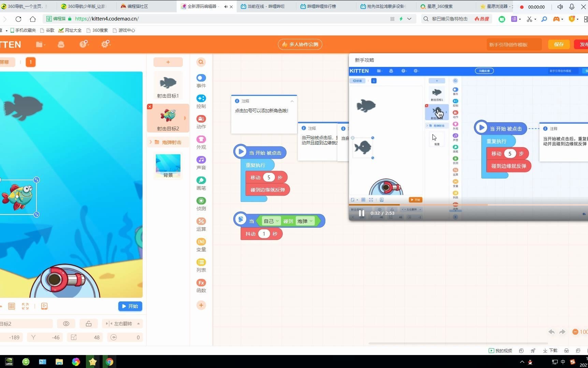The image size is (588, 368).
Task: Open the 函数 block category
Action: [x=201, y=283]
